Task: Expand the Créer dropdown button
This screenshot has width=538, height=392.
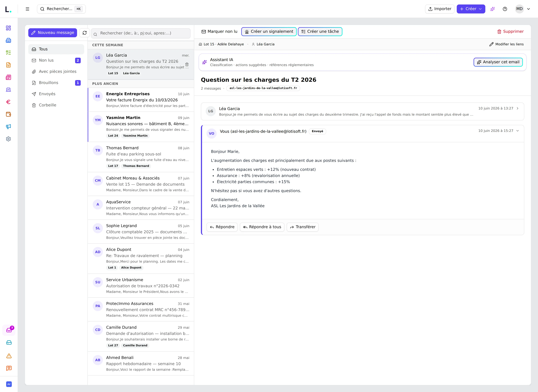Action: point(471,9)
